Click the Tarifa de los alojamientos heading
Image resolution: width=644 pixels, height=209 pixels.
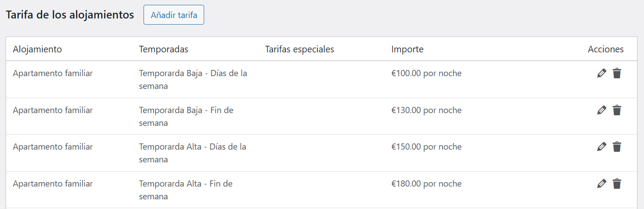point(70,15)
